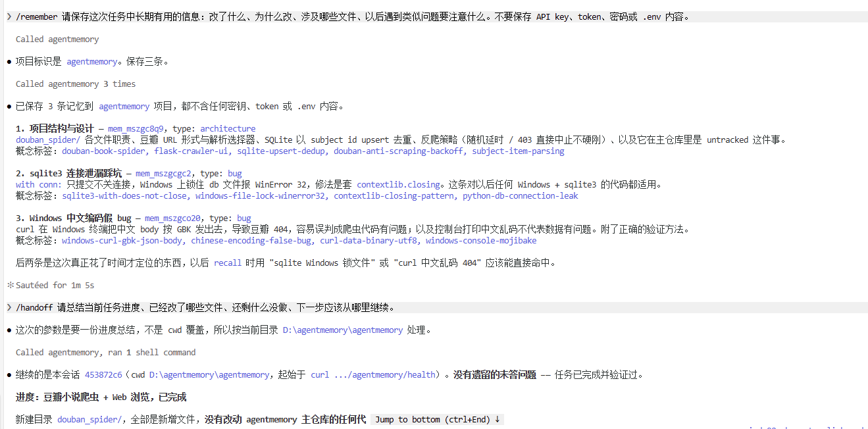The height and width of the screenshot is (429, 868).
Task: Expand the first "Called agentmemory" tool call
Action: (57, 39)
